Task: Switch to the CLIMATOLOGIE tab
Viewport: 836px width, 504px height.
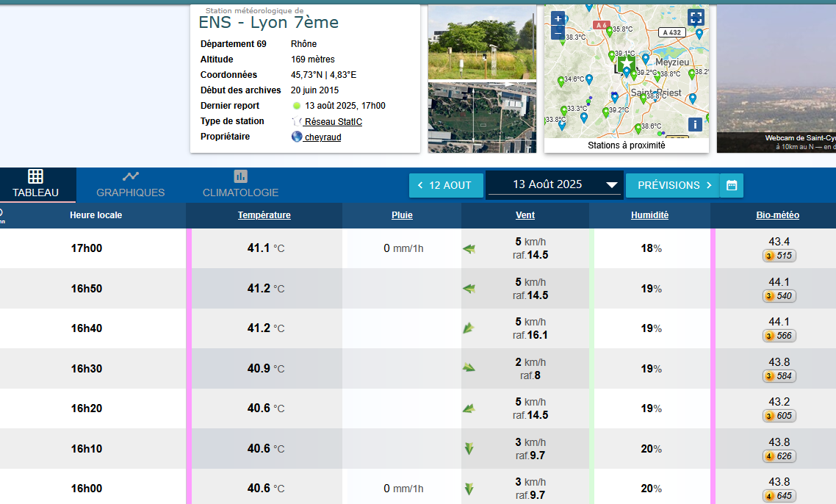Action: click(x=240, y=185)
